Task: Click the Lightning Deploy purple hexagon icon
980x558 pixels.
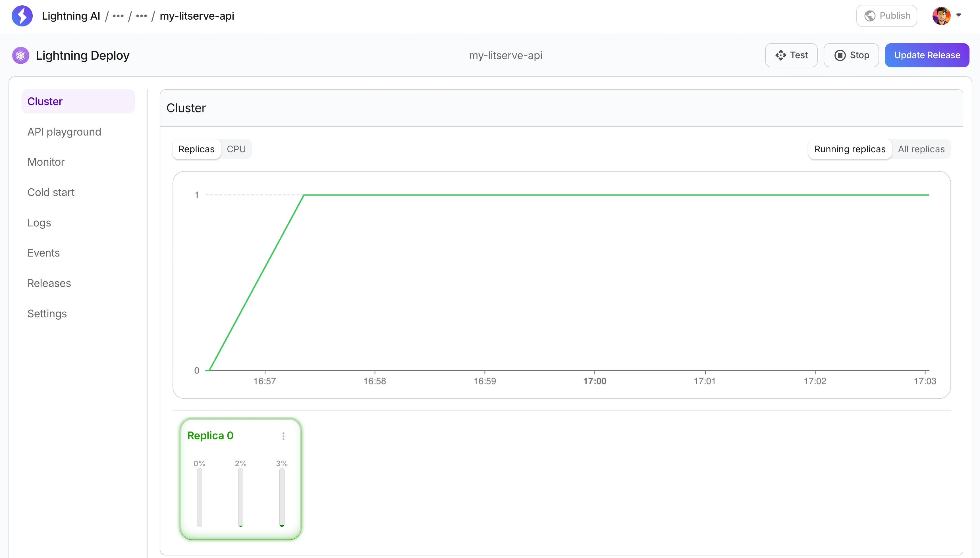Action: [x=21, y=56]
